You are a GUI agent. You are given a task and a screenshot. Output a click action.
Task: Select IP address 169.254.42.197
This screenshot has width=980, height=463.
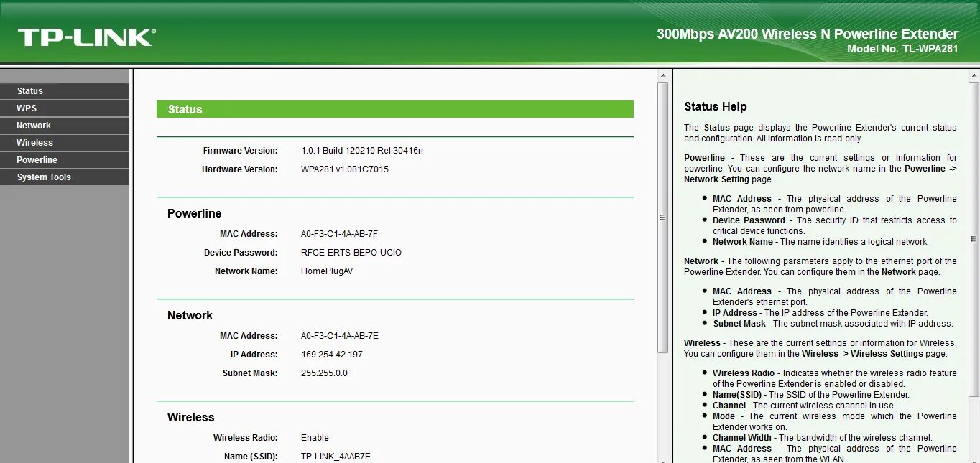[x=332, y=355]
